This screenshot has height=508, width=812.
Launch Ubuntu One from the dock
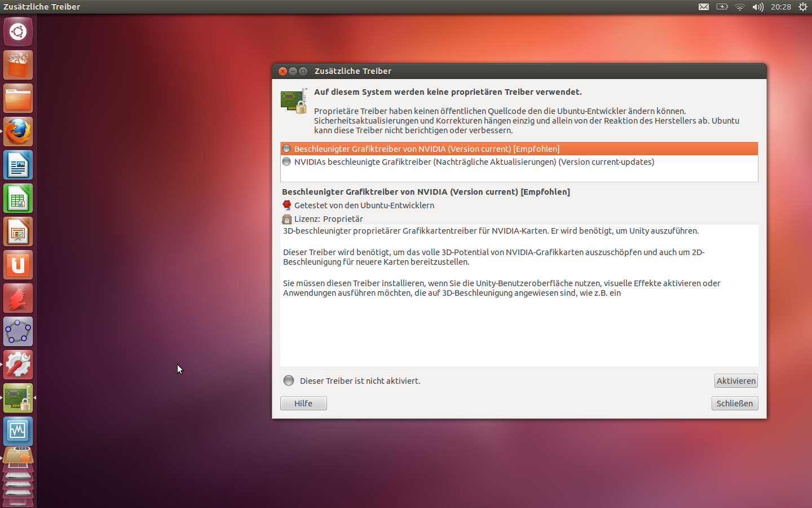click(x=18, y=265)
